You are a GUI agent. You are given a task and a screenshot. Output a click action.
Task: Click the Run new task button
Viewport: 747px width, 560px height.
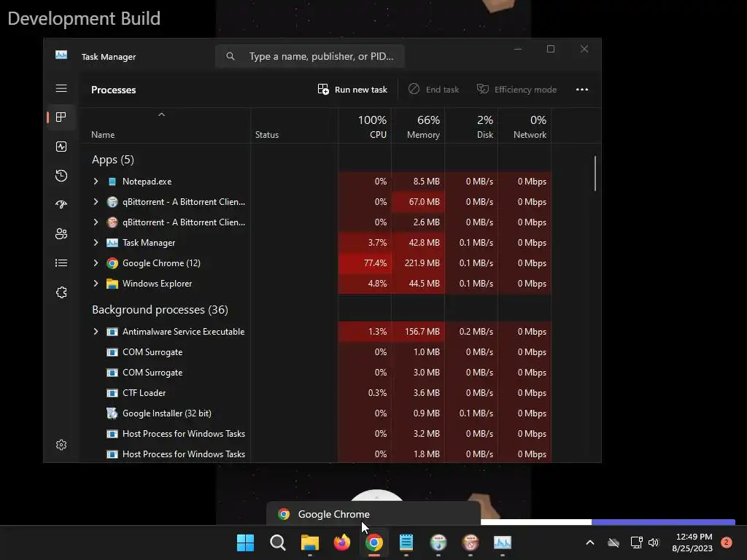352,90
